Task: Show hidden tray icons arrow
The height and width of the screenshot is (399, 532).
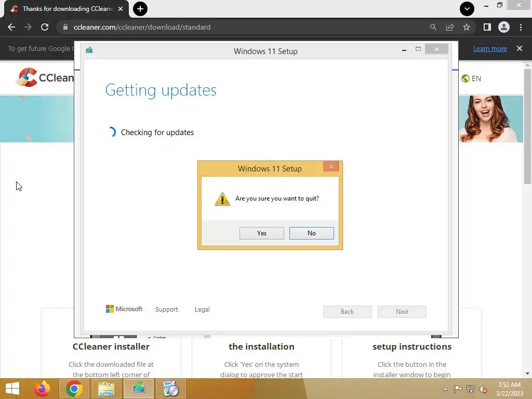Action: (445, 389)
